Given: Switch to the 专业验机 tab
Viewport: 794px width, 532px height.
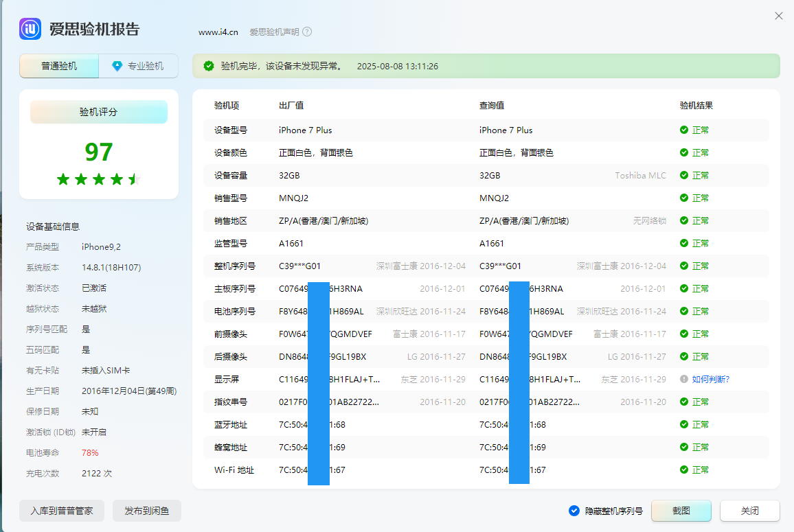Looking at the screenshot, I should coord(138,66).
